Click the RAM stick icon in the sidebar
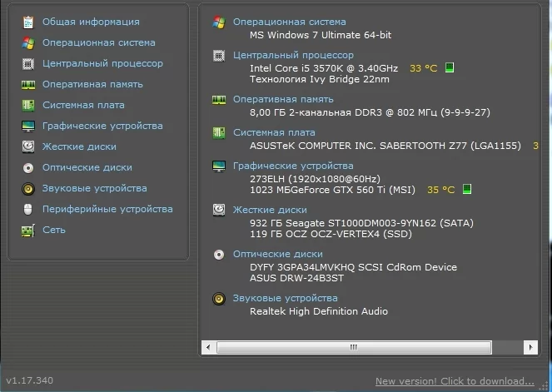 point(28,84)
